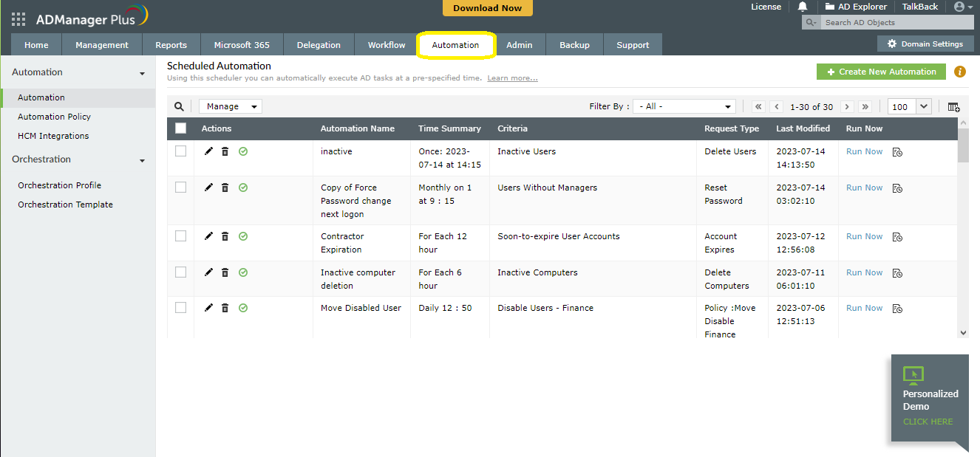The width and height of the screenshot is (980, 457).
Task: Select checkbox for Copy of Force Password row
Action: point(181,188)
